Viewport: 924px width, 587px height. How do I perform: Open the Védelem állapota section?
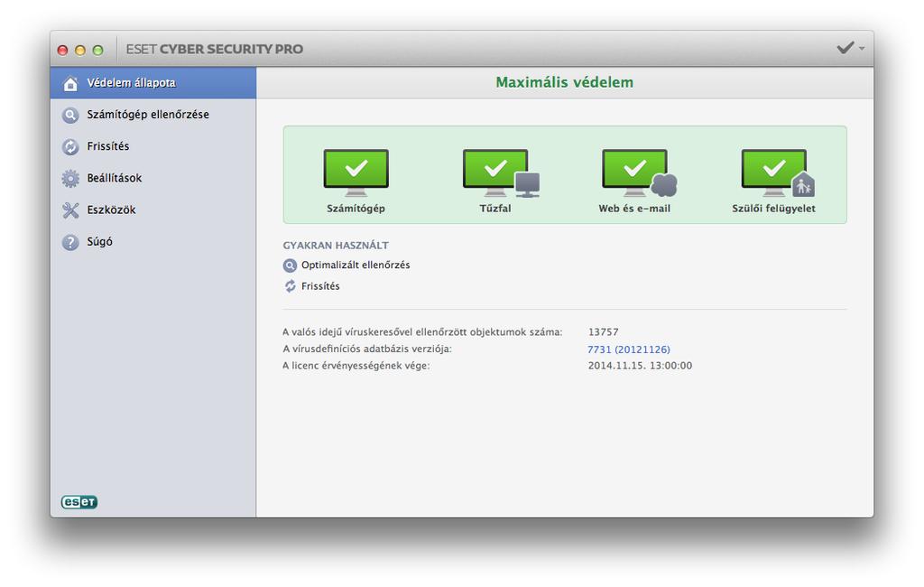153,83
